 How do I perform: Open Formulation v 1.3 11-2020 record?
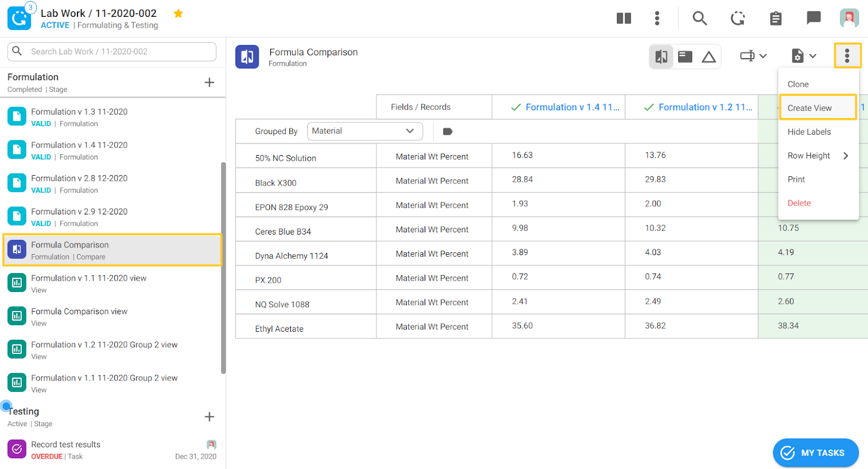pos(112,117)
